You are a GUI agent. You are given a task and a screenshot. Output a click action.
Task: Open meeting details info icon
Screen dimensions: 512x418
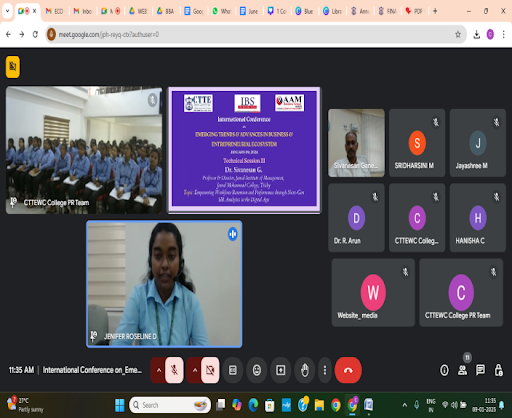click(x=444, y=370)
